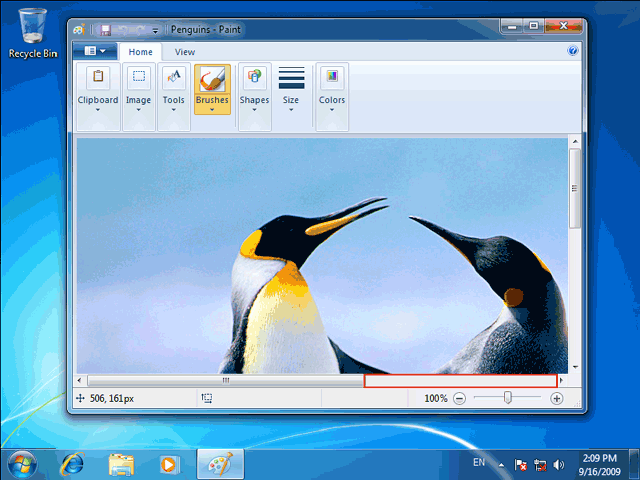Click the vertical scrollbar thumb
The image size is (640, 480).
575,188
